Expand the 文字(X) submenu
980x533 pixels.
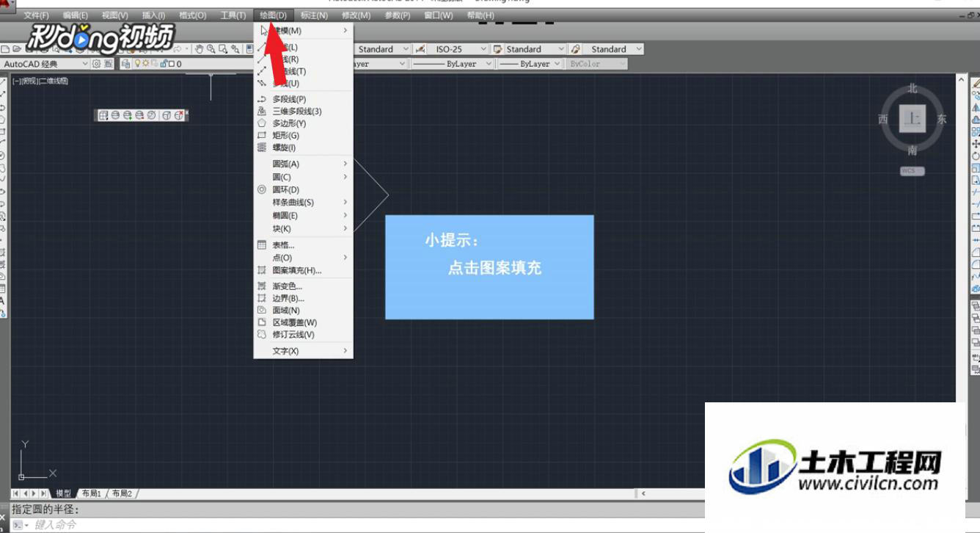(304, 351)
